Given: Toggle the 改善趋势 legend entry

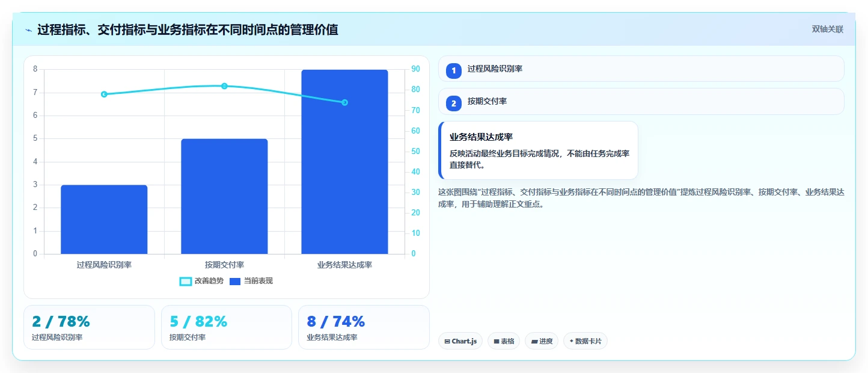Looking at the screenshot, I should pos(201,281).
